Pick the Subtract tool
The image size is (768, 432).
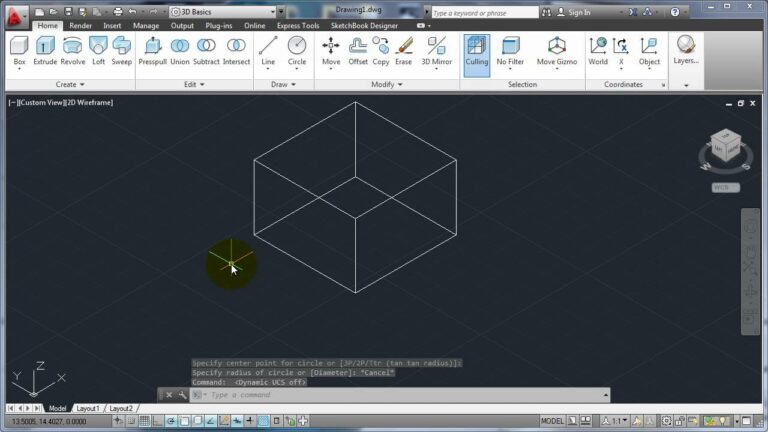[x=206, y=50]
